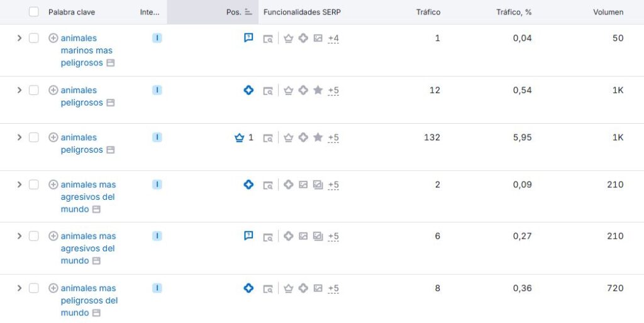Screen dimensions: 644x323
Task: Show the +4 additional SERP features
Action: click(333, 38)
